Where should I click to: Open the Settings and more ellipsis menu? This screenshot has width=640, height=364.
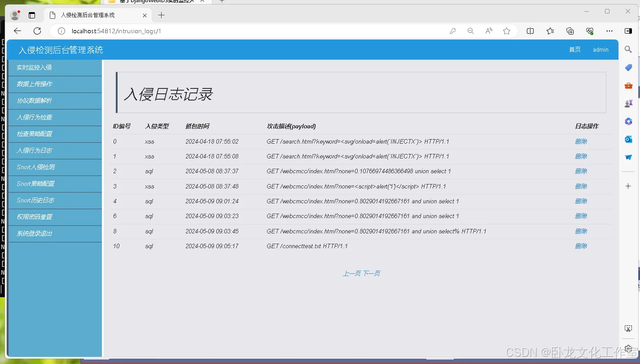(x=609, y=31)
